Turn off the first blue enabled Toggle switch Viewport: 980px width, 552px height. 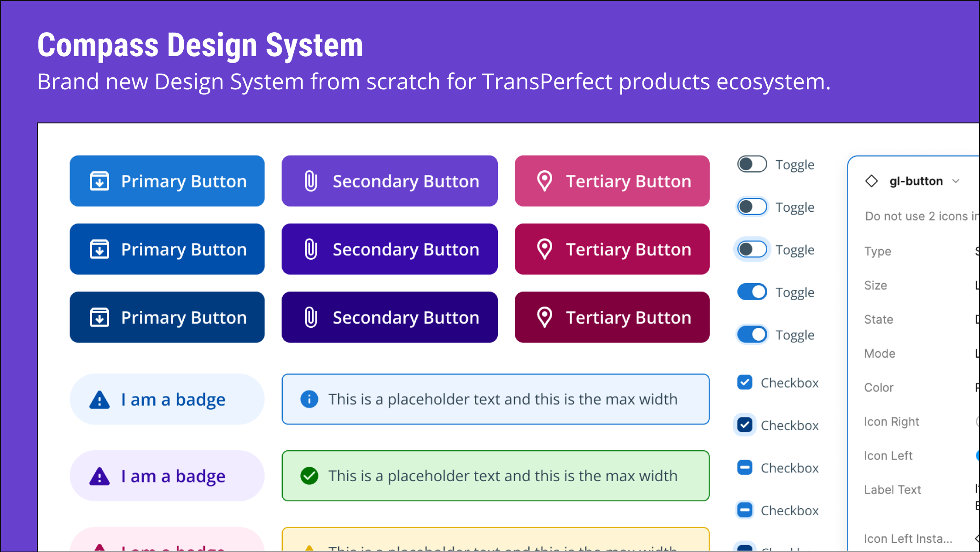point(752,292)
